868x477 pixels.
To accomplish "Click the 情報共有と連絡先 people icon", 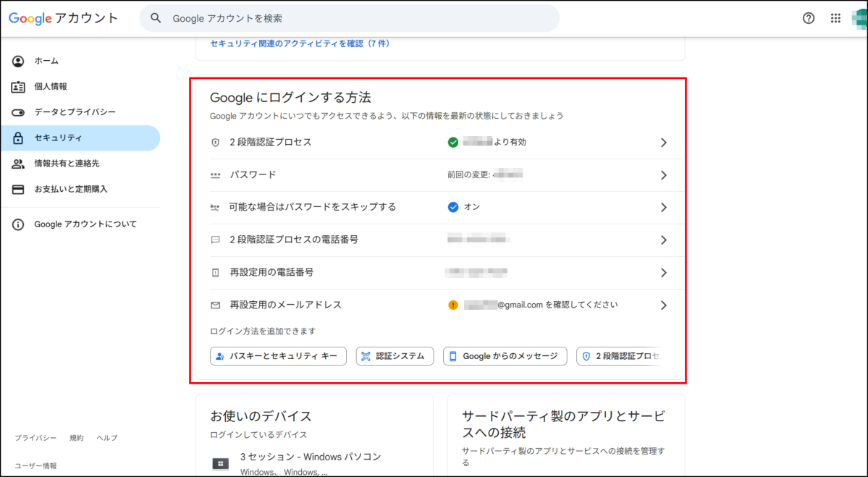I will click(x=18, y=164).
